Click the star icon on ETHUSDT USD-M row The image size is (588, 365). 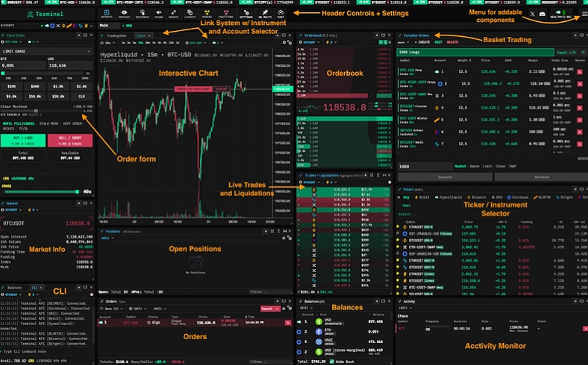pos(398,227)
